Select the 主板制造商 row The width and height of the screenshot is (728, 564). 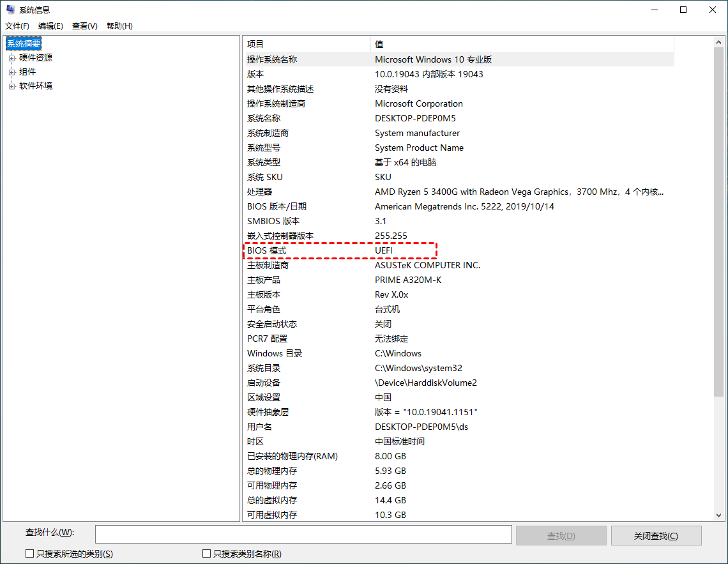tap(459, 265)
